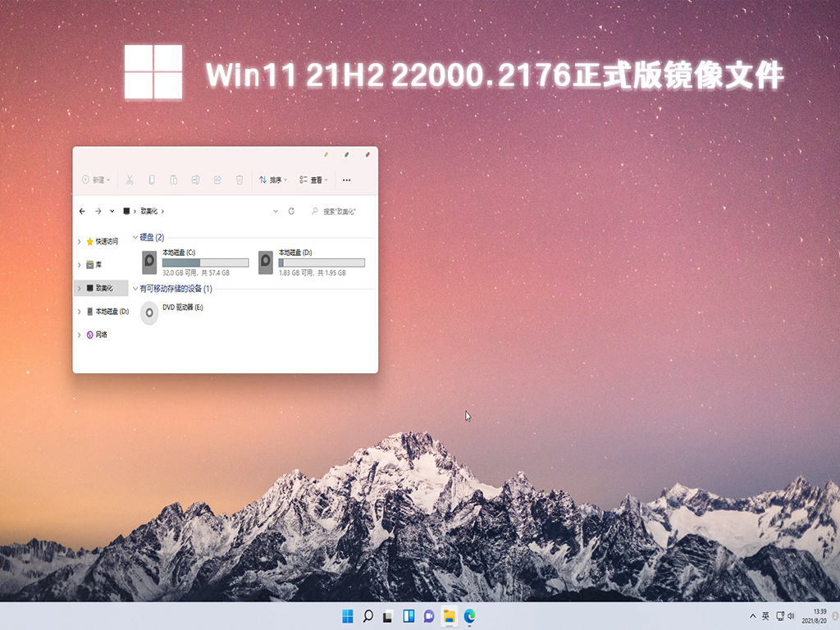
Task: Click the C: drive capacity bar
Action: pyautogui.click(x=205, y=261)
